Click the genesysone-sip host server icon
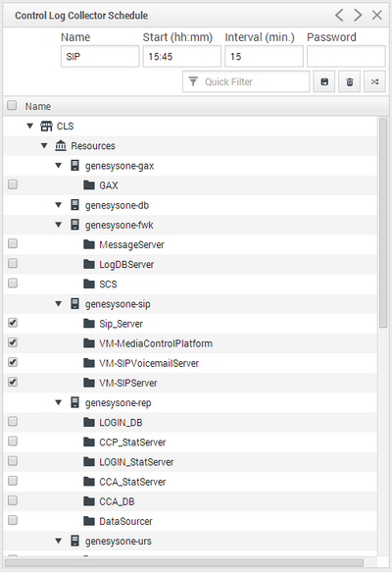The height and width of the screenshot is (573, 392). click(74, 304)
